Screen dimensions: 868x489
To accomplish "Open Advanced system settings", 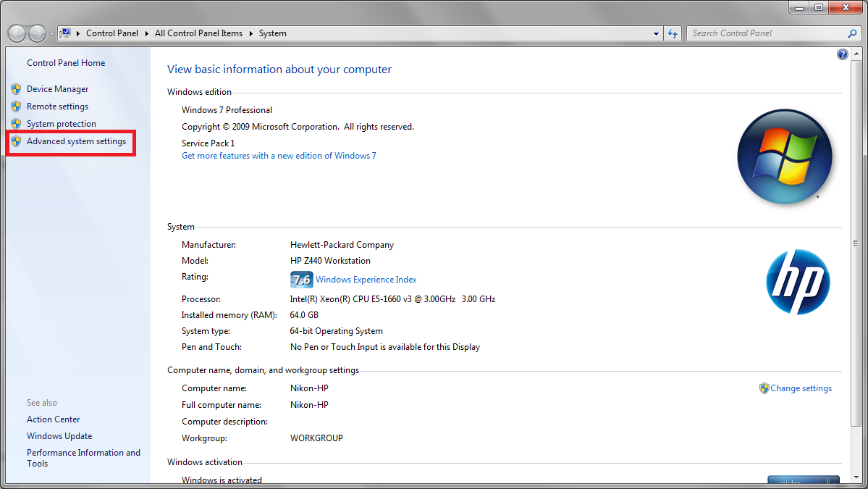I will tap(76, 141).
